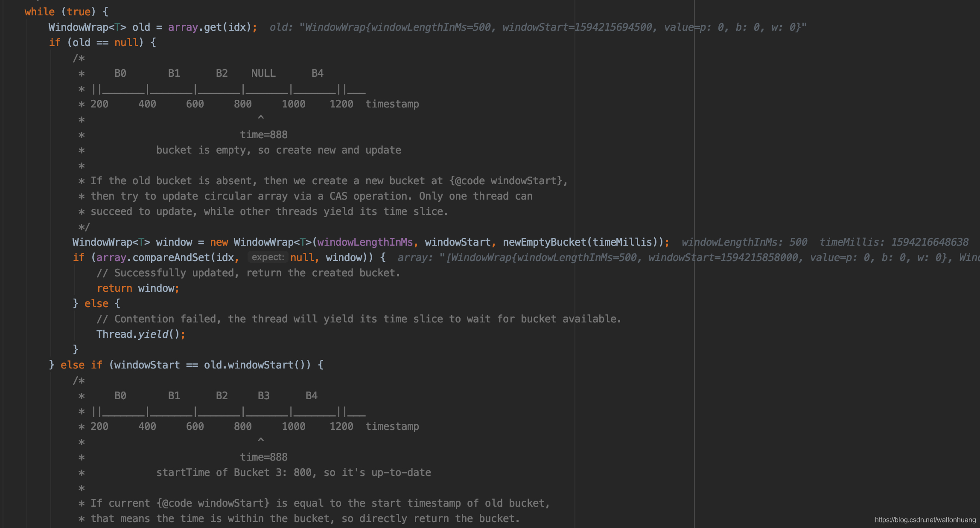The image size is (980, 528).
Task: Select the inline debug value 'old: "WindowWrap{windowLengthInMs=500'
Action: coord(380,27)
